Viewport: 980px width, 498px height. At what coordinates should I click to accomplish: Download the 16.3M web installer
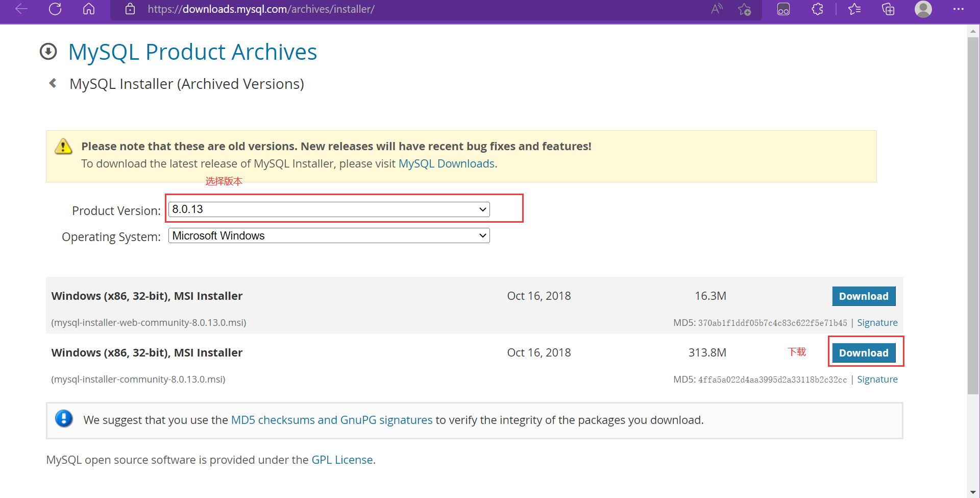pyautogui.click(x=864, y=296)
